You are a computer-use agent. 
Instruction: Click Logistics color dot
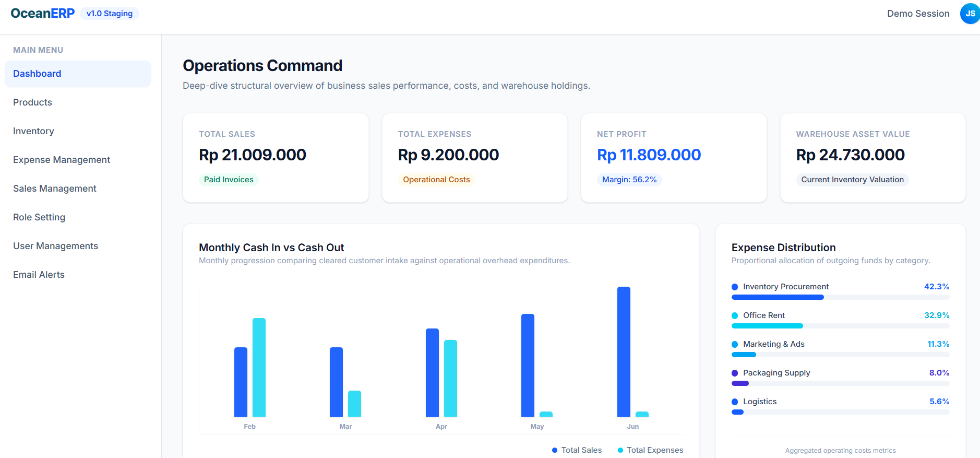735,402
